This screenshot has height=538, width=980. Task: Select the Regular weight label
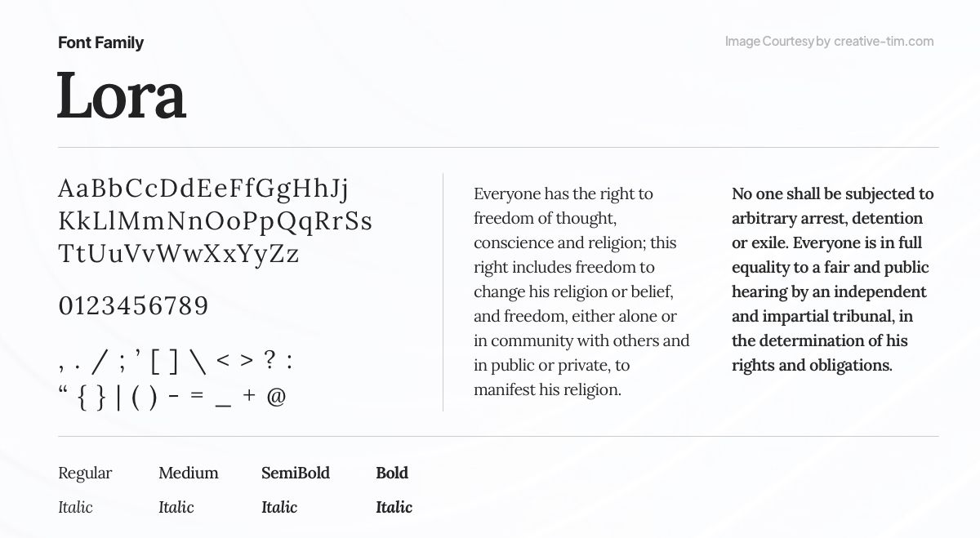(85, 473)
